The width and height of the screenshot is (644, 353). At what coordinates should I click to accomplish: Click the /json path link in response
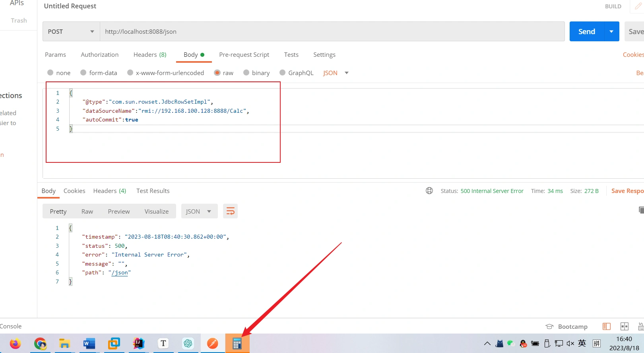pyautogui.click(x=120, y=273)
